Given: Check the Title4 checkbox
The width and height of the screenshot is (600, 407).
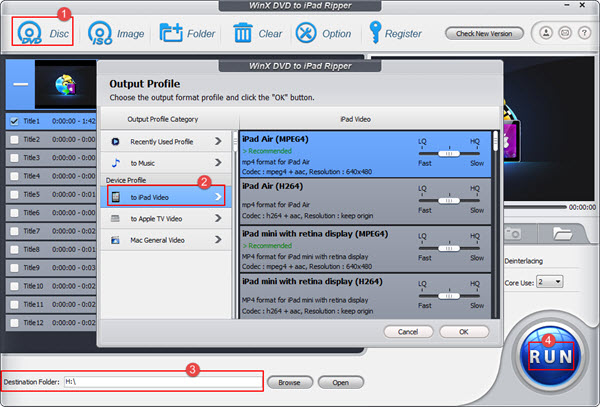Looking at the screenshot, I should pyautogui.click(x=14, y=176).
